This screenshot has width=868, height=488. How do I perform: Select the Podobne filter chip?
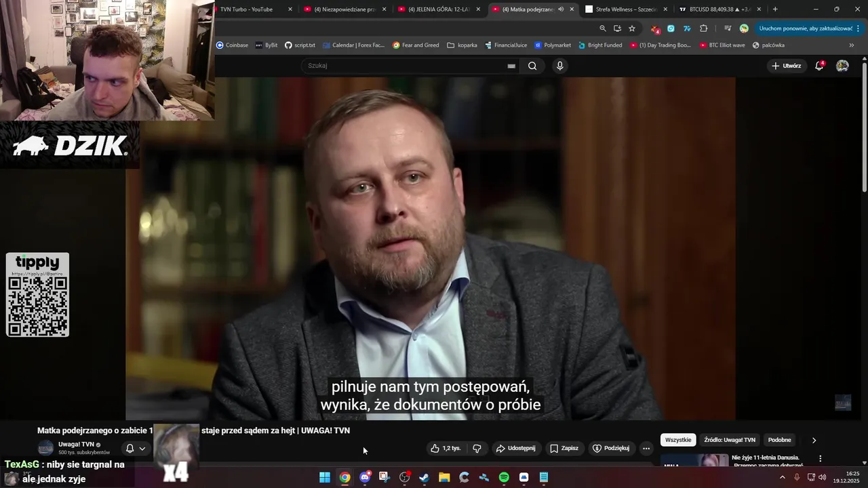(x=780, y=440)
